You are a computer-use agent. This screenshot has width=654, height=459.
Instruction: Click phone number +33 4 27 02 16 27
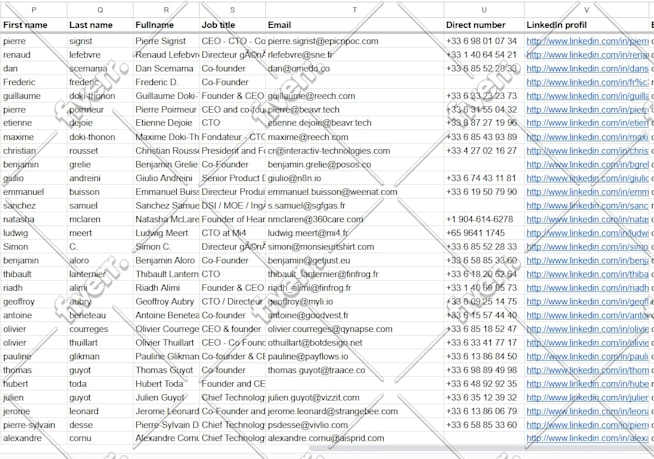[481, 151]
